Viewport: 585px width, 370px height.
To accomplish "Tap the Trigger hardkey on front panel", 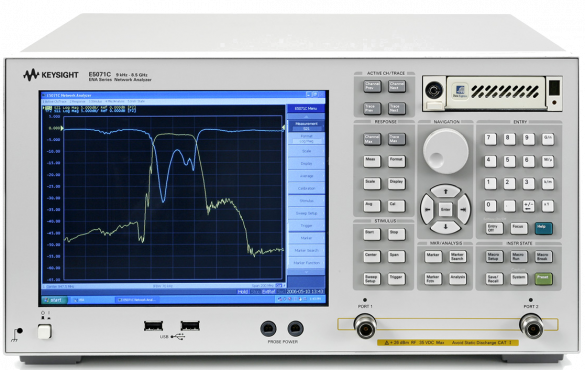I will click(396, 279).
